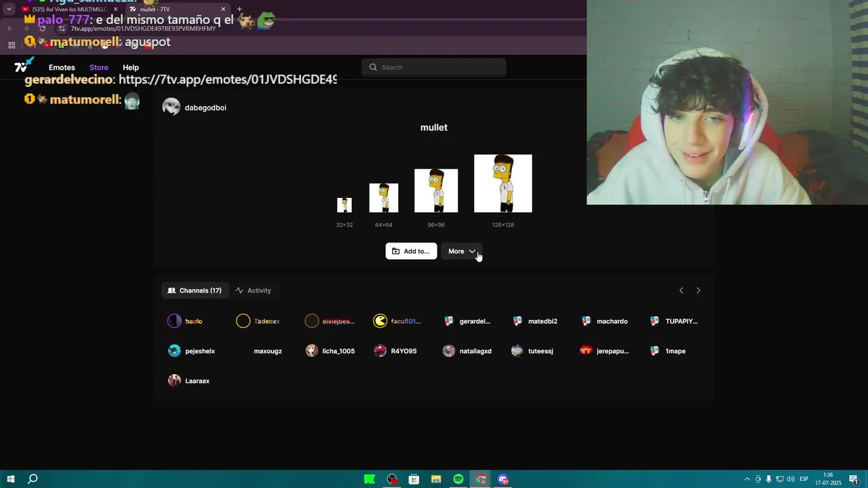Open Chrome from taskbar
This screenshot has height=488, width=868.
(481, 479)
